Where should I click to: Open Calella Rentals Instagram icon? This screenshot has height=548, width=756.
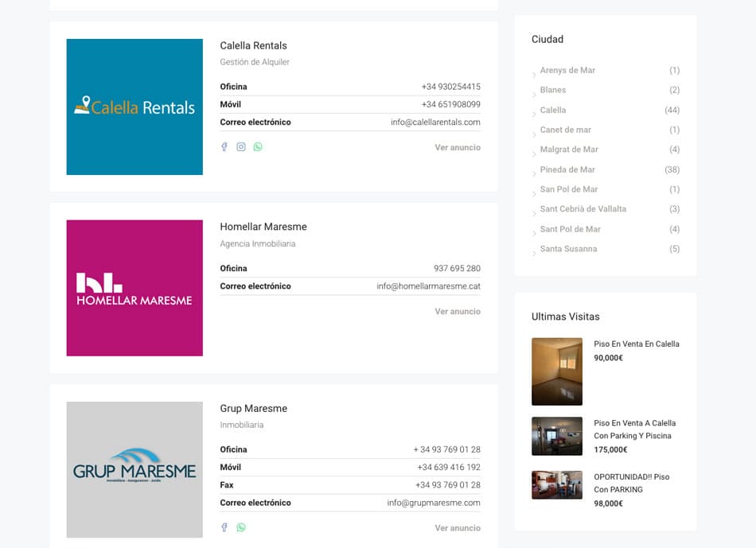(x=241, y=147)
